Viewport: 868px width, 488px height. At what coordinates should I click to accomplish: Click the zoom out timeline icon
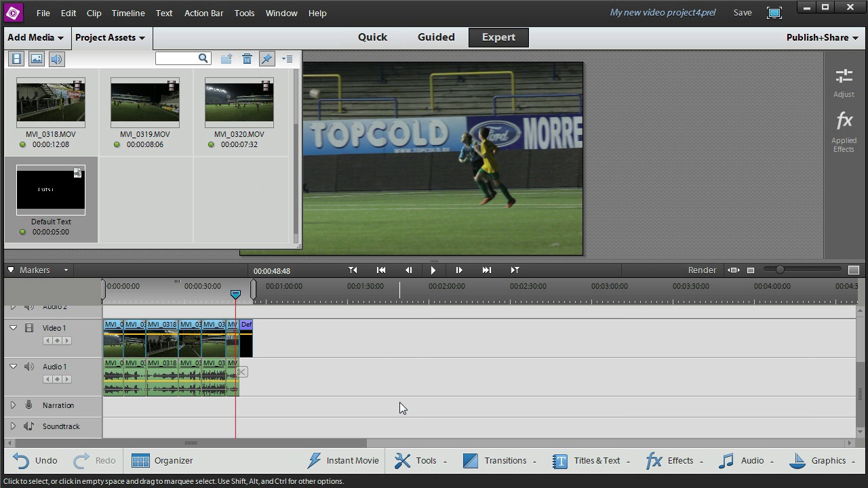click(751, 270)
